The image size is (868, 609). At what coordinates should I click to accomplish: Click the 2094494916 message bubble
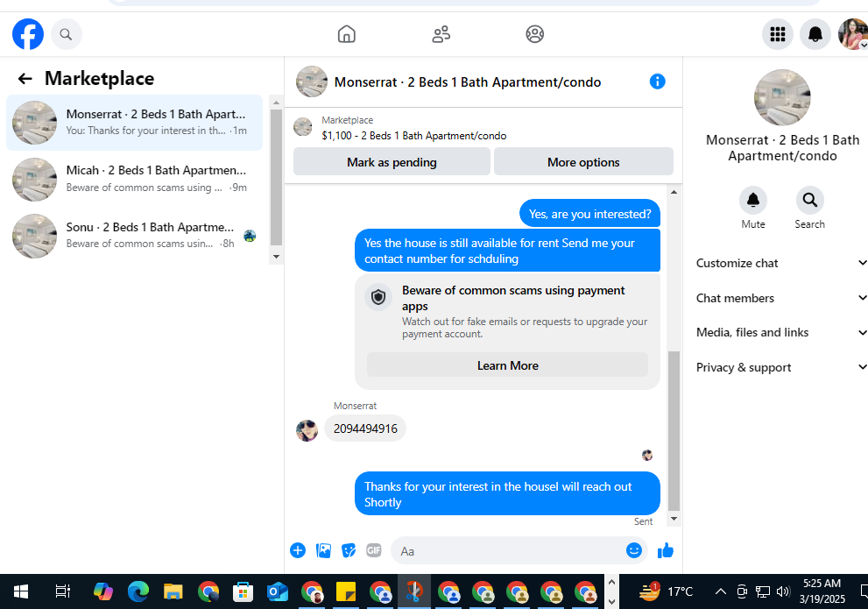pyautogui.click(x=365, y=428)
